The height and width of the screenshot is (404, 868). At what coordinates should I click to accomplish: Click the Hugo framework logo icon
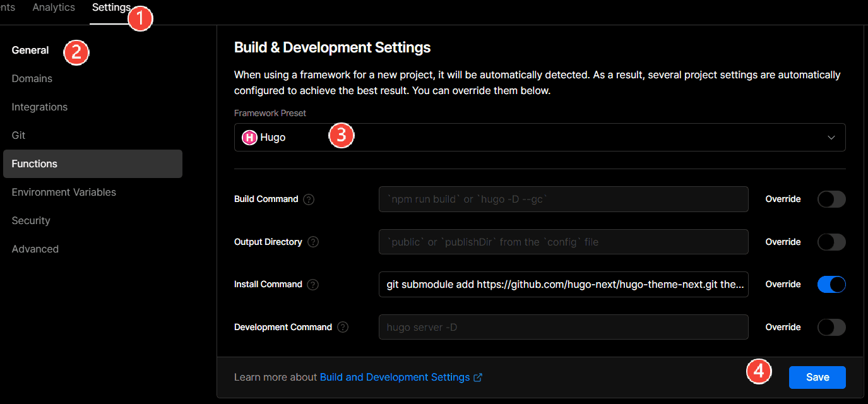coord(250,138)
